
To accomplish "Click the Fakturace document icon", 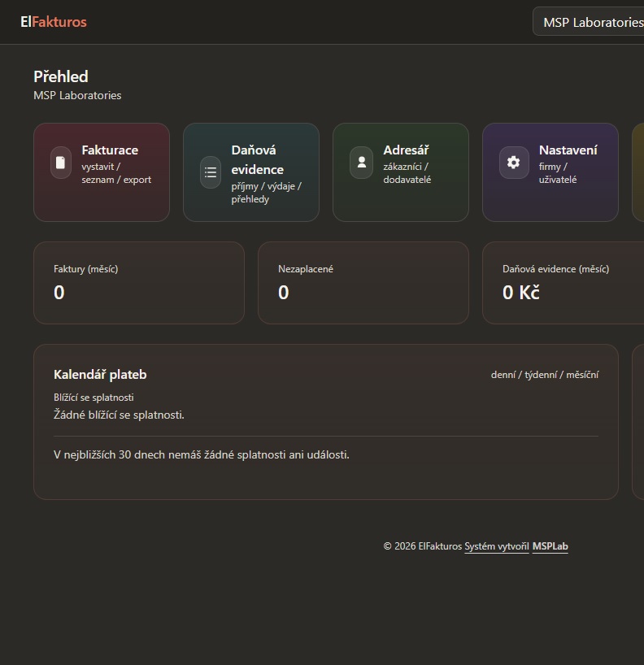I will point(61,163).
